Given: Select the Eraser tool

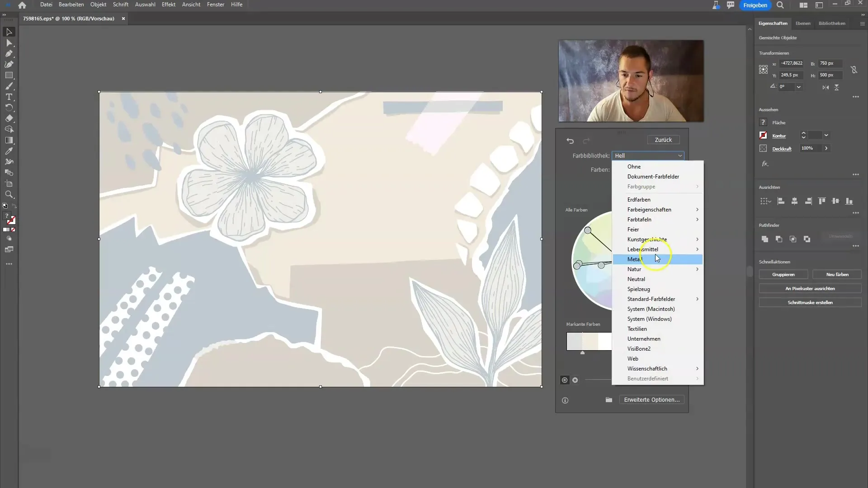Looking at the screenshot, I should [x=9, y=119].
